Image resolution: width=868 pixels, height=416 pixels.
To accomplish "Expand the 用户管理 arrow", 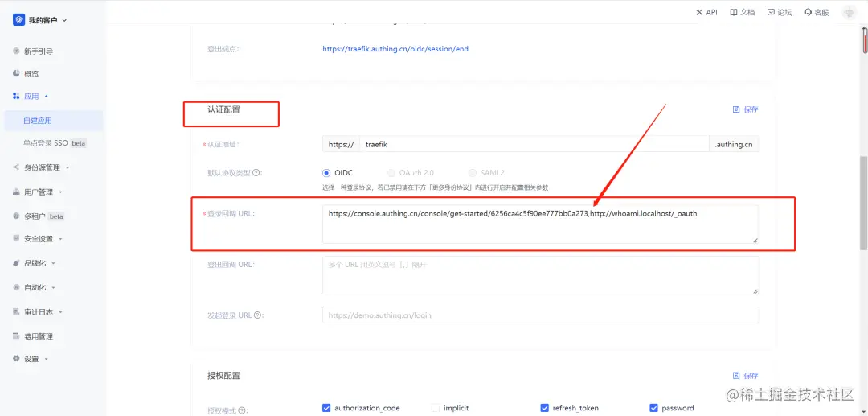I will (x=60, y=192).
